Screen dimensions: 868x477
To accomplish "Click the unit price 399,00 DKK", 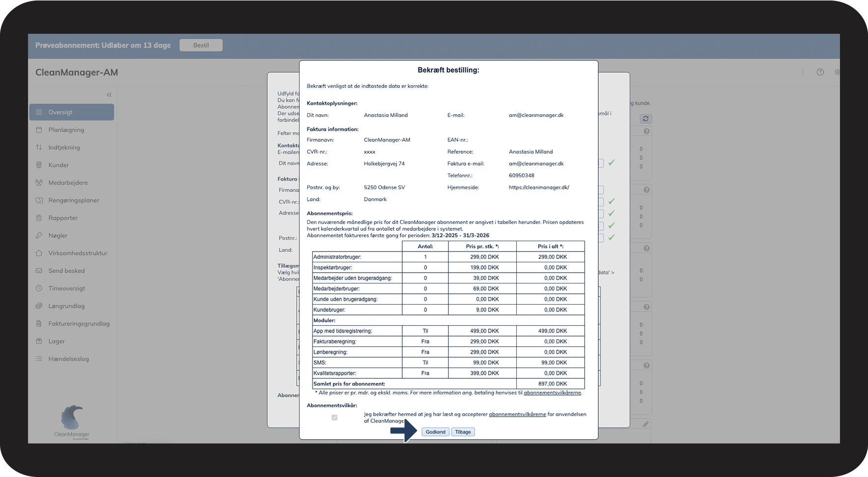I will pyautogui.click(x=484, y=373).
